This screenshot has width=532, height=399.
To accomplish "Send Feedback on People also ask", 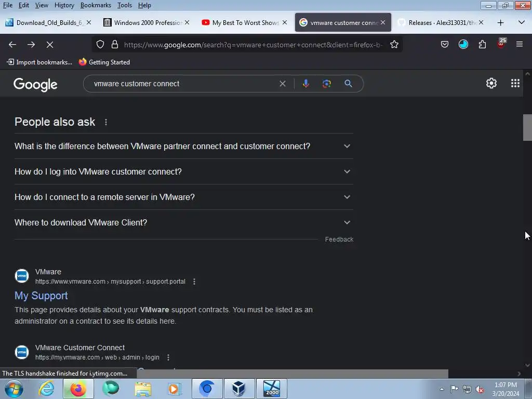I will (339, 240).
